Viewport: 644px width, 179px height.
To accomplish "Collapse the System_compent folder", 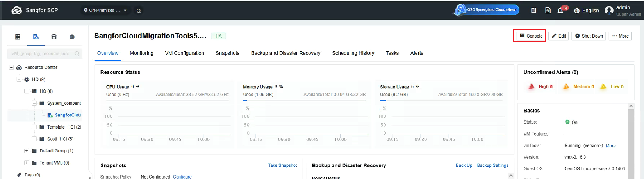I will (x=34, y=103).
